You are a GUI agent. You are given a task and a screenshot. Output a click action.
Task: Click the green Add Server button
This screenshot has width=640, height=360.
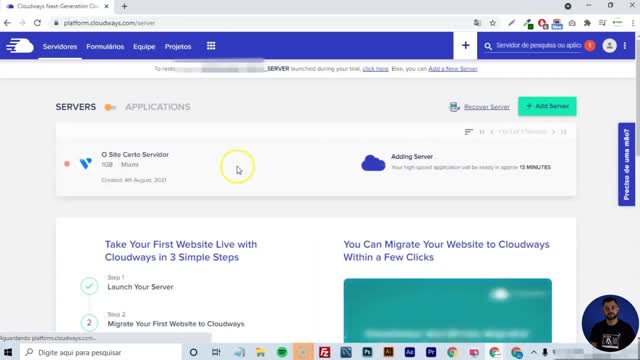(x=547, y=106)
